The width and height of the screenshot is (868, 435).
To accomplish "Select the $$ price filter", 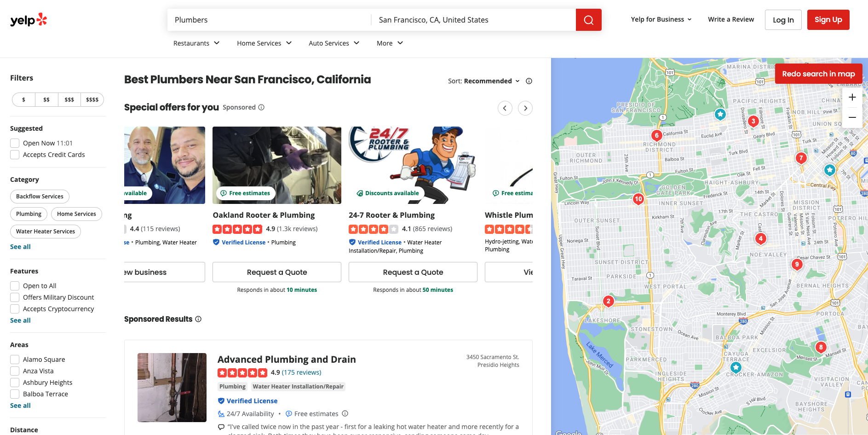I will 46,99.
